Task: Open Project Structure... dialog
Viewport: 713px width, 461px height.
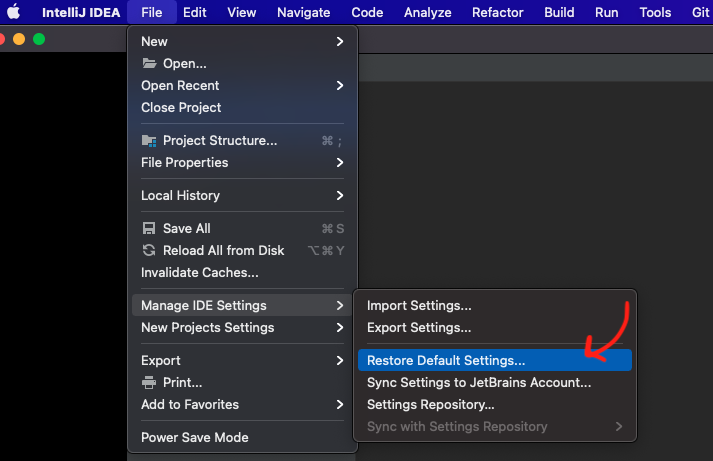Action: pos(242,140)
